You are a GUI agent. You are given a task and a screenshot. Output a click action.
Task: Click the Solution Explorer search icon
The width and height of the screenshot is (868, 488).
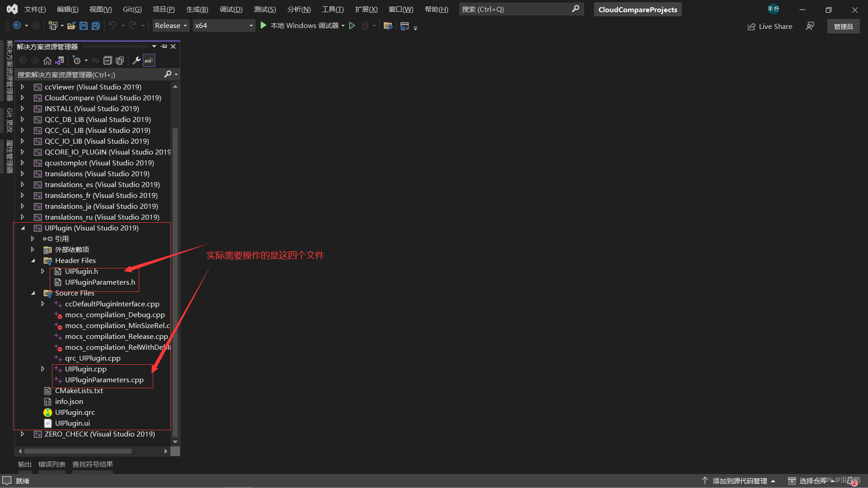[x=168, y=74]
